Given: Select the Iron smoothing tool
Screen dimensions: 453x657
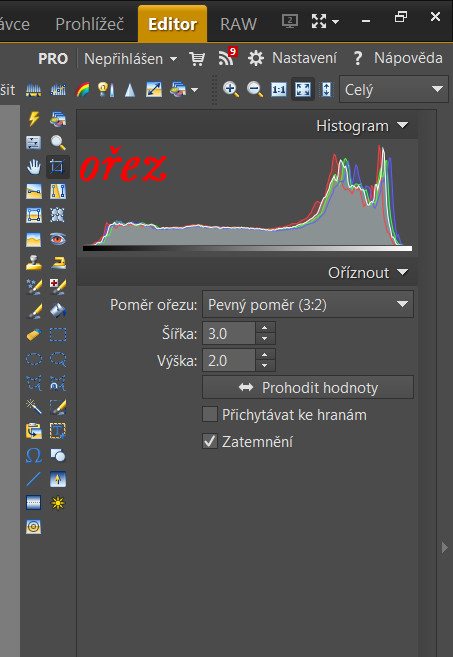Looking at the screenshot, I should pyautogui.click(x=58, y=263).
